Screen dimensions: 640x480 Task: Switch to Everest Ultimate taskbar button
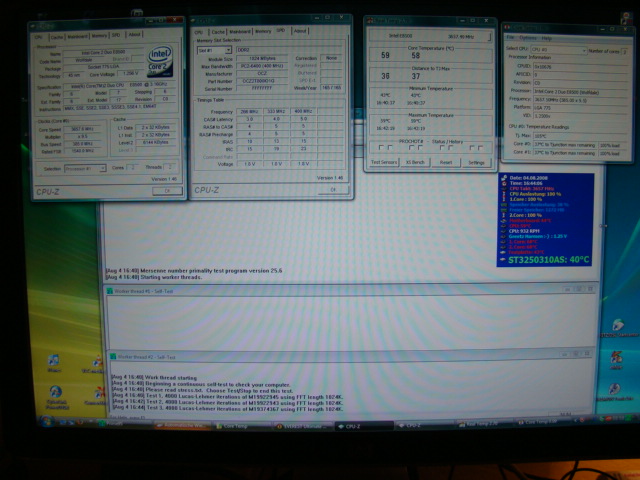coord(303,427)
